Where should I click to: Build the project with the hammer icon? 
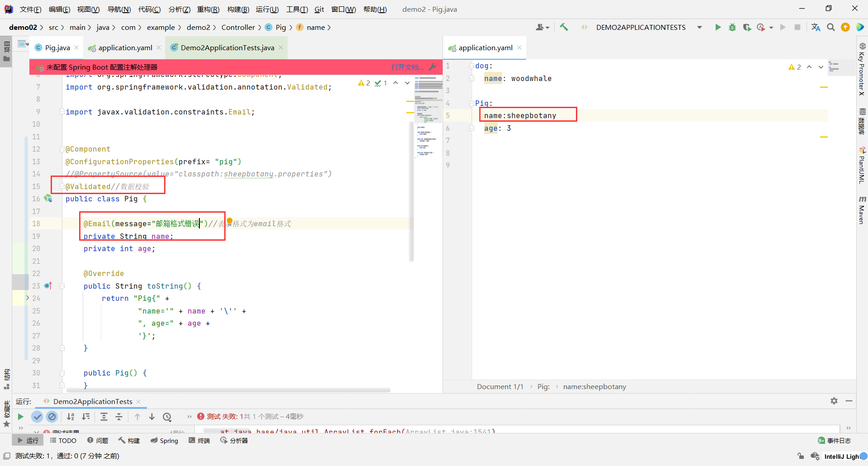[x=564, y=27]
